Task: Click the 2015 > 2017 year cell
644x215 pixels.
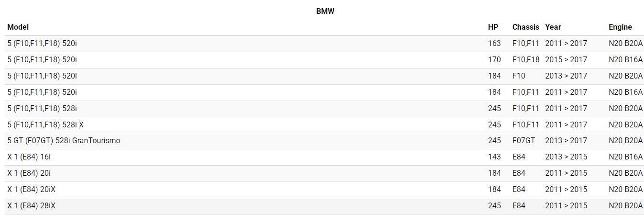Action: click(566, 60)
